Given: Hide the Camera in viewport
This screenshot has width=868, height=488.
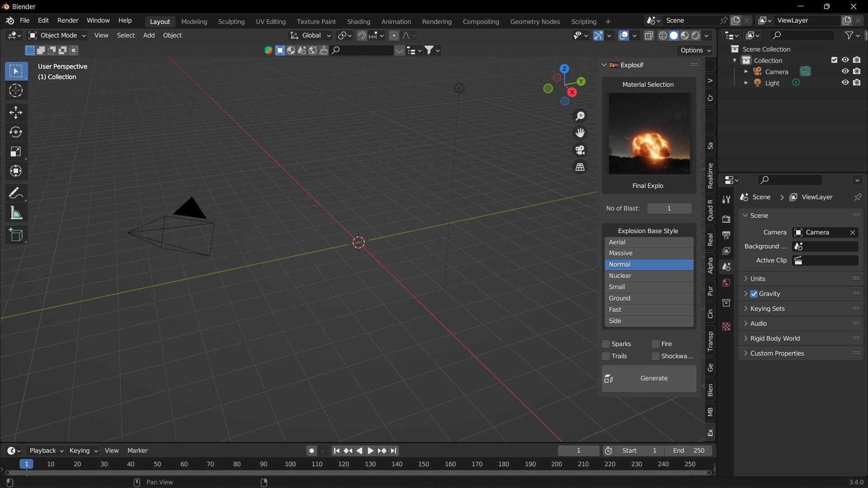Looking at the screenshot, I should coord(845,71).
